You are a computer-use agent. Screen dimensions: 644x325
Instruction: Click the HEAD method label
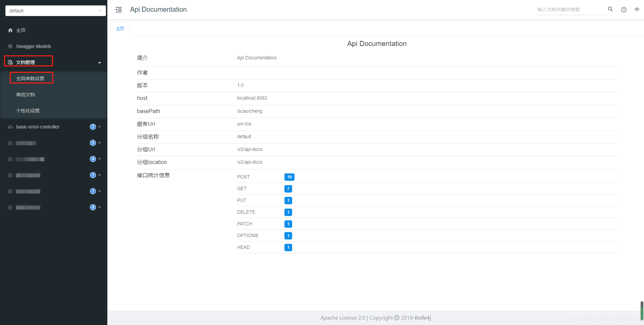coord(244,248)
